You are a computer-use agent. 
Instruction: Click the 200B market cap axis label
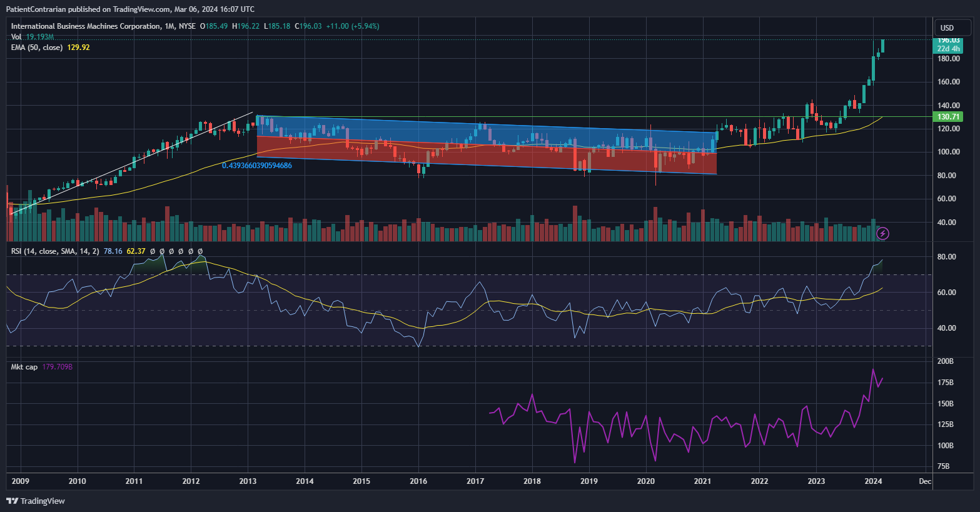tap(945, 361)
